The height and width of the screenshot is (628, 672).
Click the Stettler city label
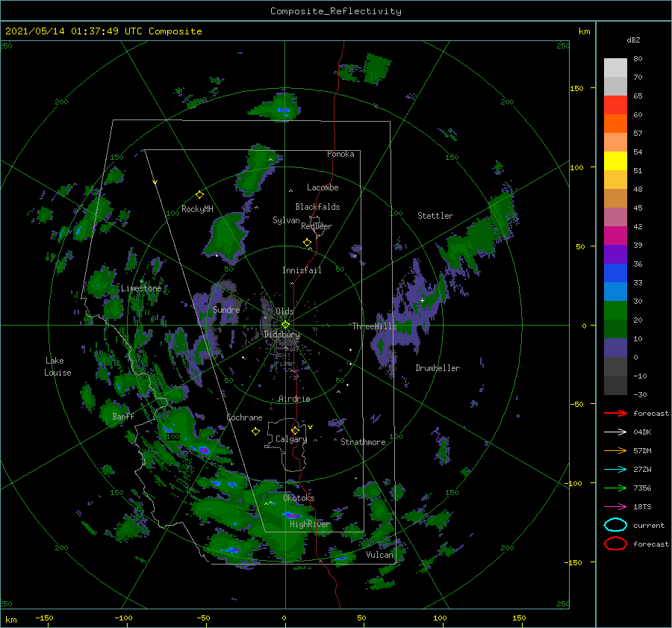(x=435, y=216)
